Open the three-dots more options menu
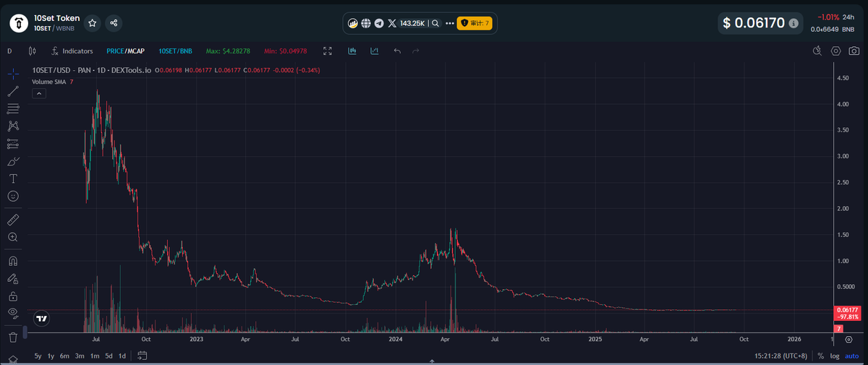The image size is (868, 365). [450, 23]
